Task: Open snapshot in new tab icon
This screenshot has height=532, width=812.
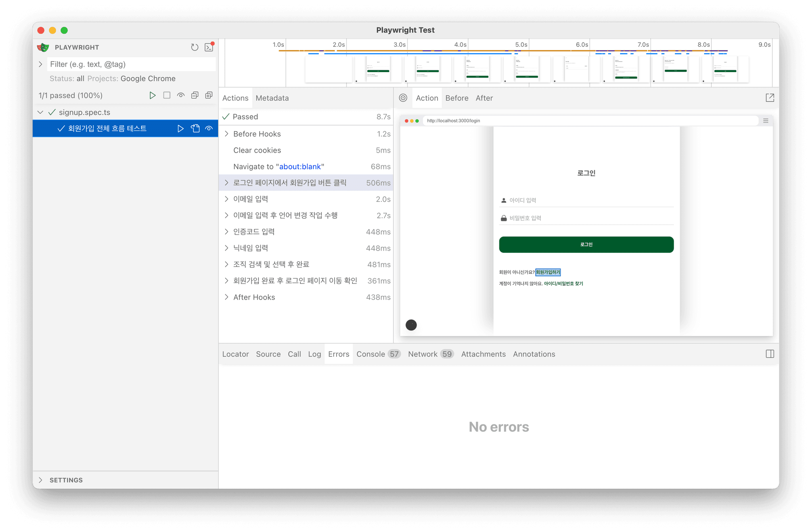Action: coord(770,98)
